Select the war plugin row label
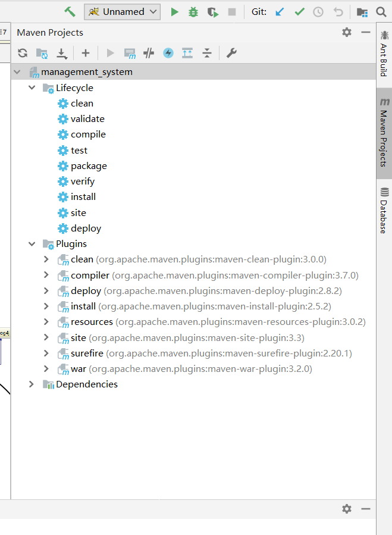This screenshot has width=392, height=535. 79,369
